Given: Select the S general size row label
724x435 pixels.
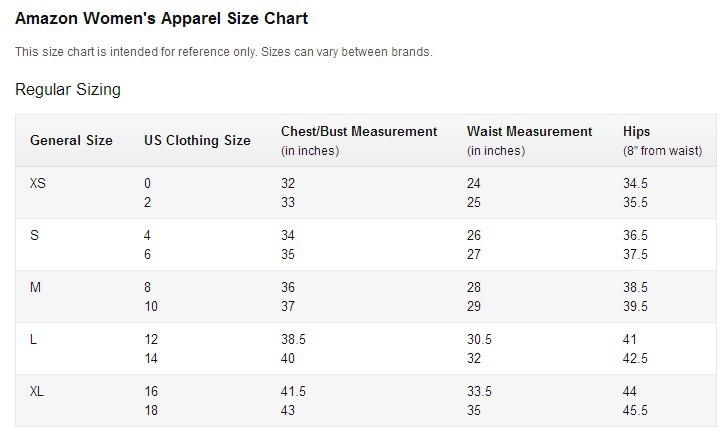Looking at the screenshot, I should click(x=34, y=236).
